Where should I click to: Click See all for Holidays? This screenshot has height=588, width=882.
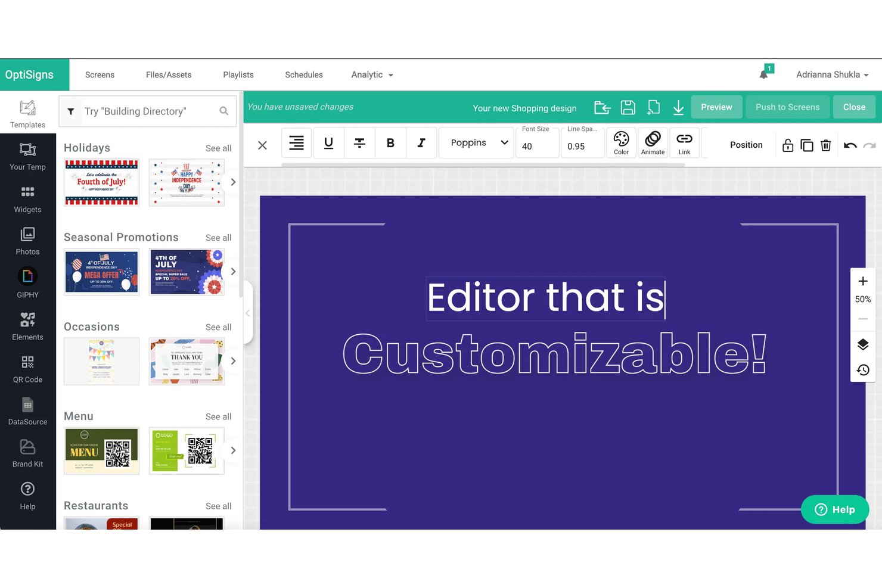pos(219,148)
